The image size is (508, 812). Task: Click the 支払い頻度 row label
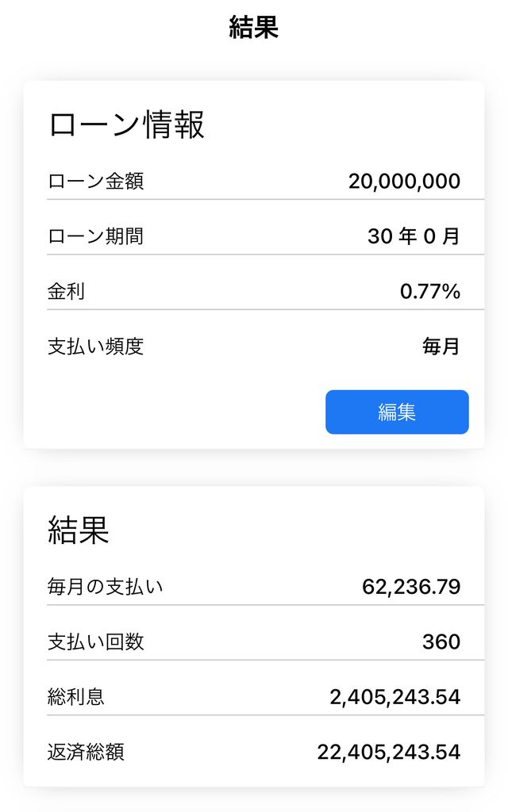tap(95, 347)
